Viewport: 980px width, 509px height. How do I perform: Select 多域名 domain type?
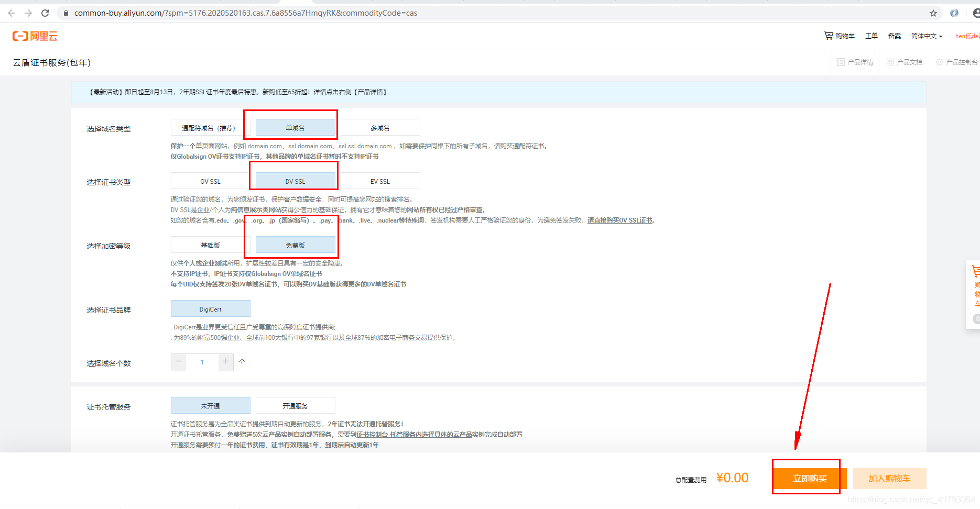pos(380,128)
